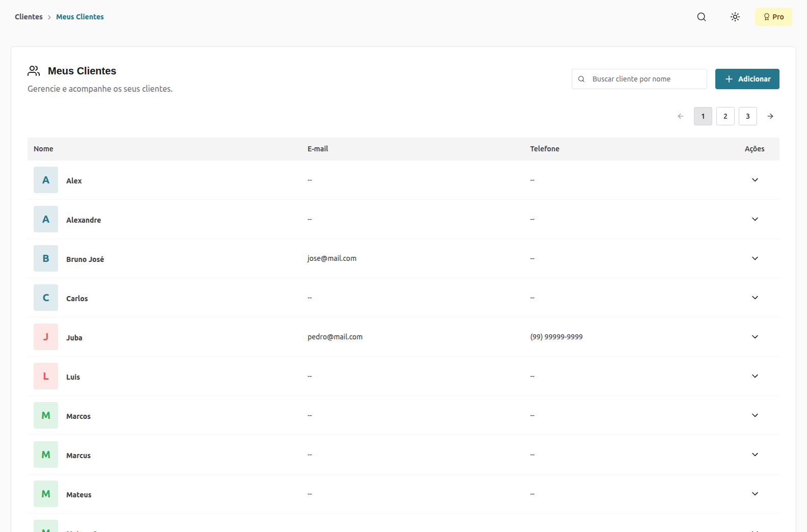Viewport: 807px width, 532px height.
Task: Select the name Carlos
Action: click(x=77, y=299)
